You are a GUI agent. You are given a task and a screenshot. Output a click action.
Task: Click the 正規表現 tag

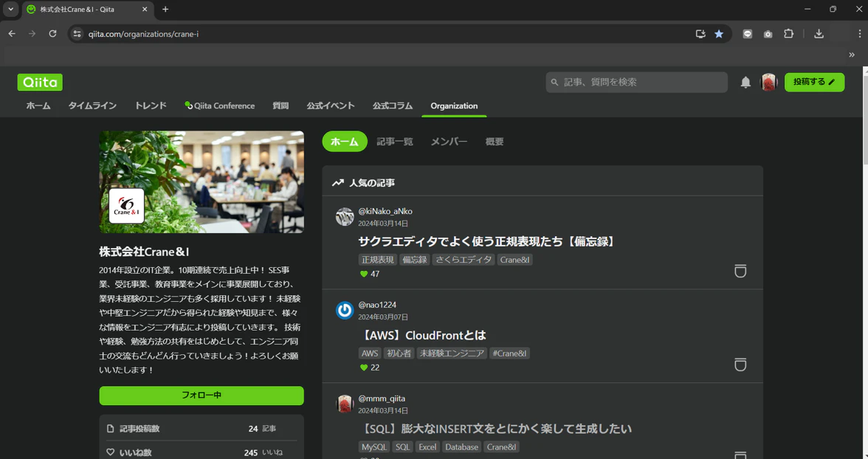click(378, 260)
